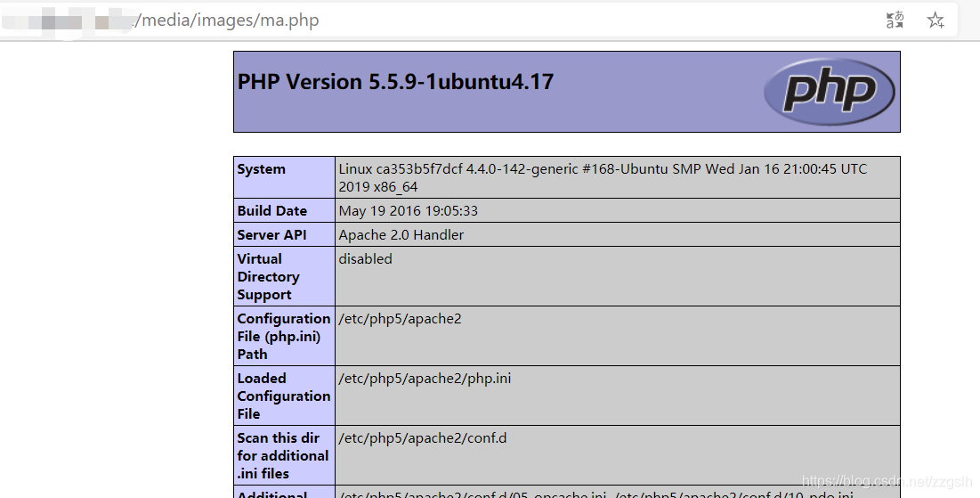The image size is (980, 498).
Task: Click the Linux system info value
Action: tap(618, 177)
